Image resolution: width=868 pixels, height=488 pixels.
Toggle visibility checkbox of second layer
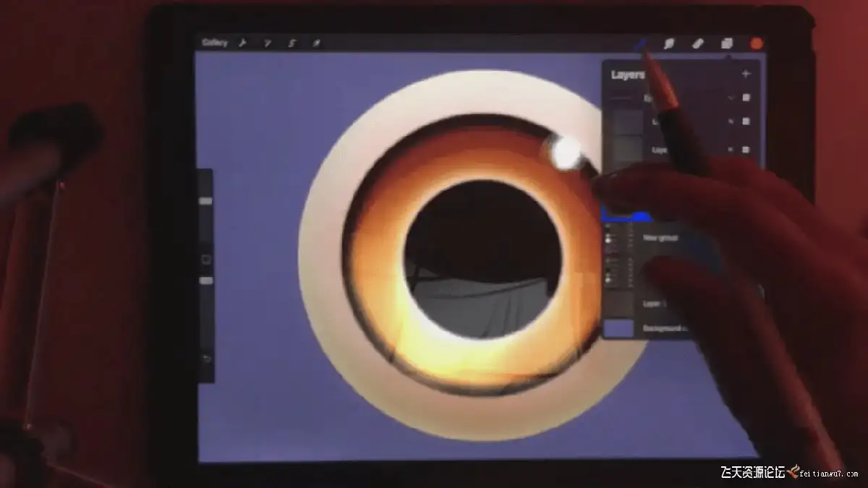746,122
